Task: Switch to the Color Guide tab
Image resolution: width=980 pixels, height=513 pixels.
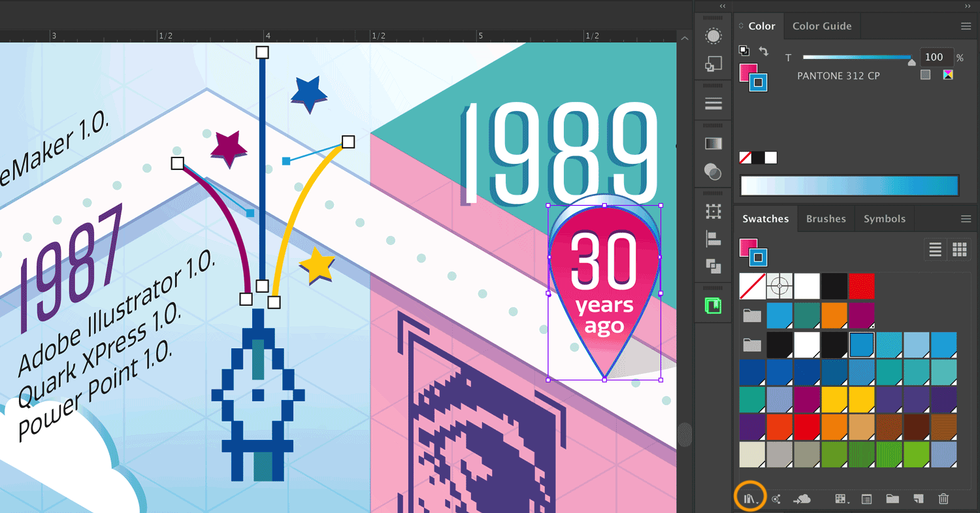Action: tap(821, 25)
